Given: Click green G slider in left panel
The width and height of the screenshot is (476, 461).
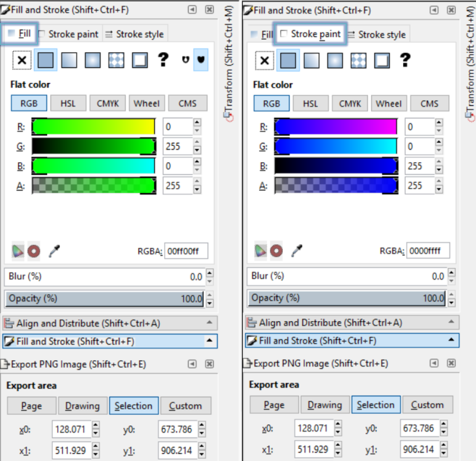Looking at the screenshot, I should [x=94, y=146].
